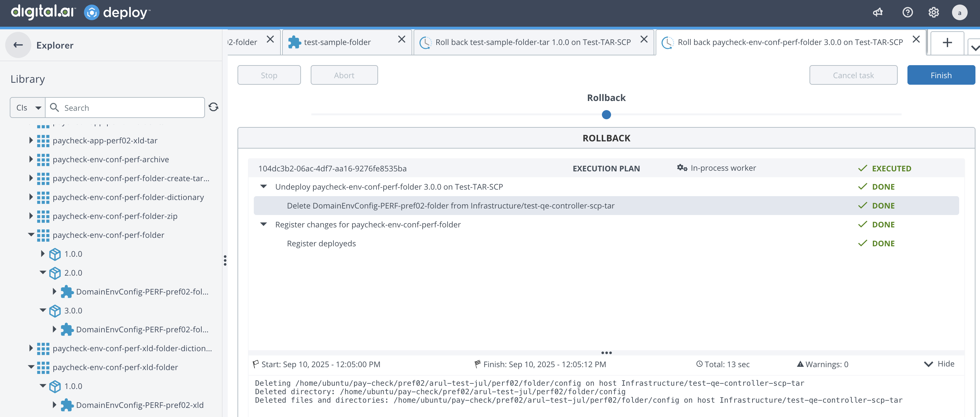Hide the step log panel
This screenshot has height=417, width=980.
click(939, 364)
